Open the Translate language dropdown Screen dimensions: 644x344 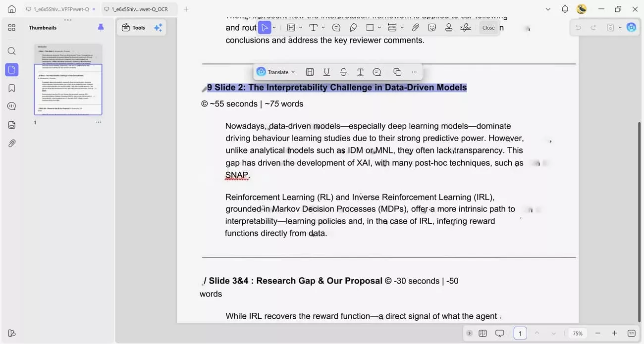coord(293,72)
